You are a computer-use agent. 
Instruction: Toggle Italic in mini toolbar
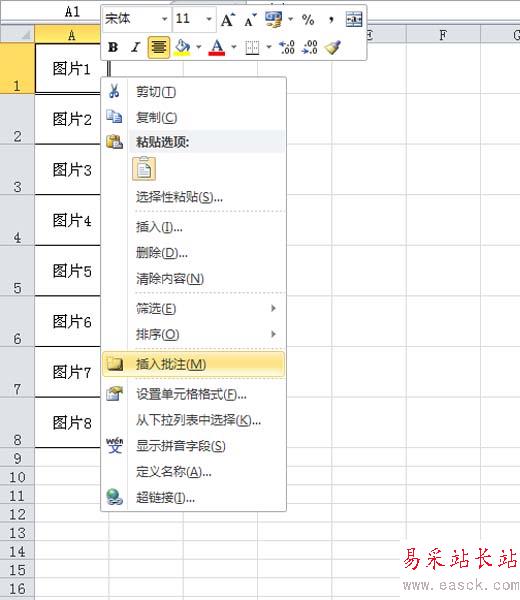(x=135, y=47)
